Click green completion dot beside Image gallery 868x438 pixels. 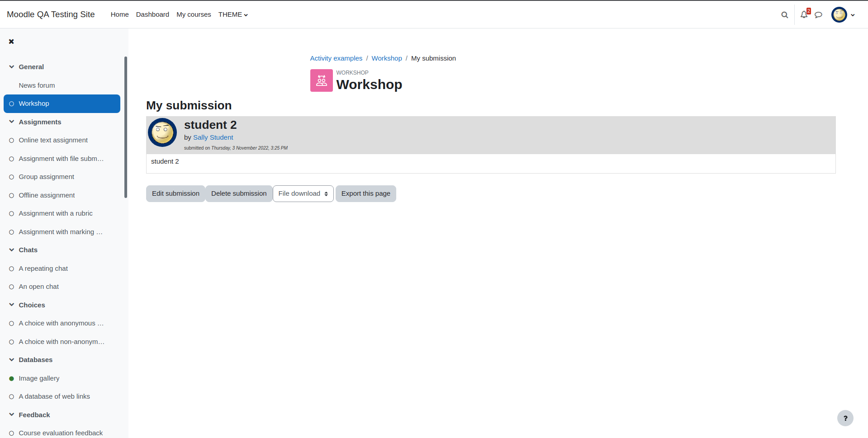12,379
